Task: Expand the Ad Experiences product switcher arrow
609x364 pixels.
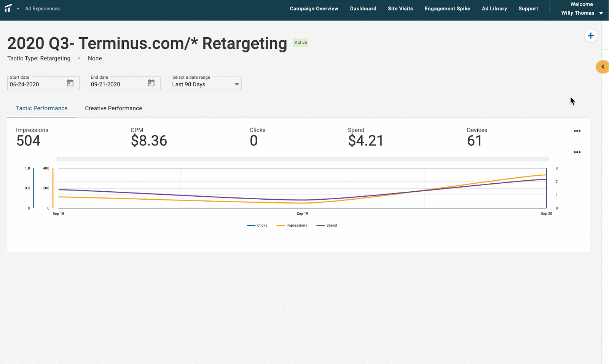Action: (18, 9)
